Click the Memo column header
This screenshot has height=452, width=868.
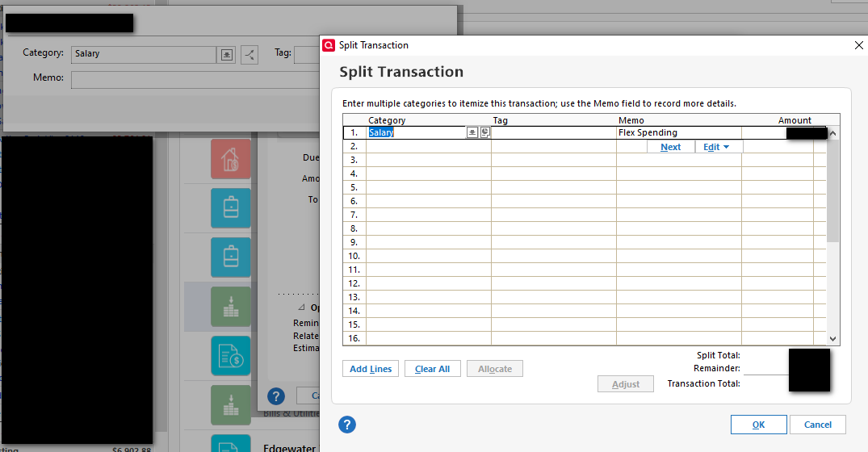click(631, 120)
